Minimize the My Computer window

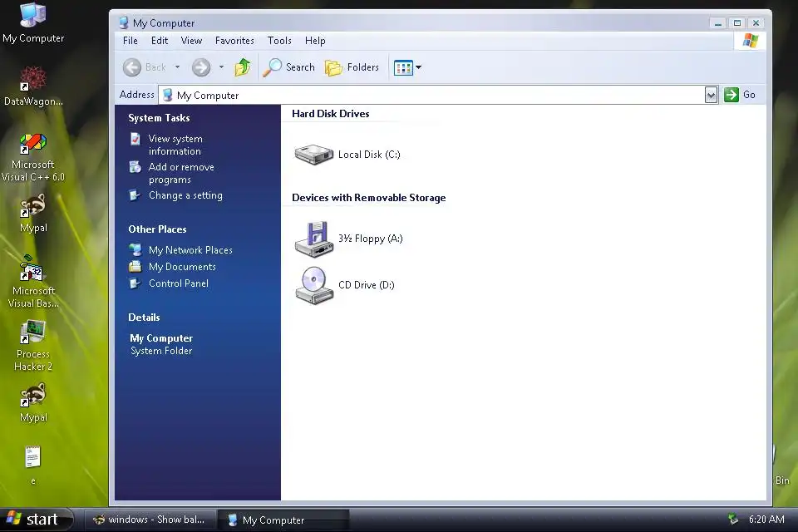pos(717,23)
